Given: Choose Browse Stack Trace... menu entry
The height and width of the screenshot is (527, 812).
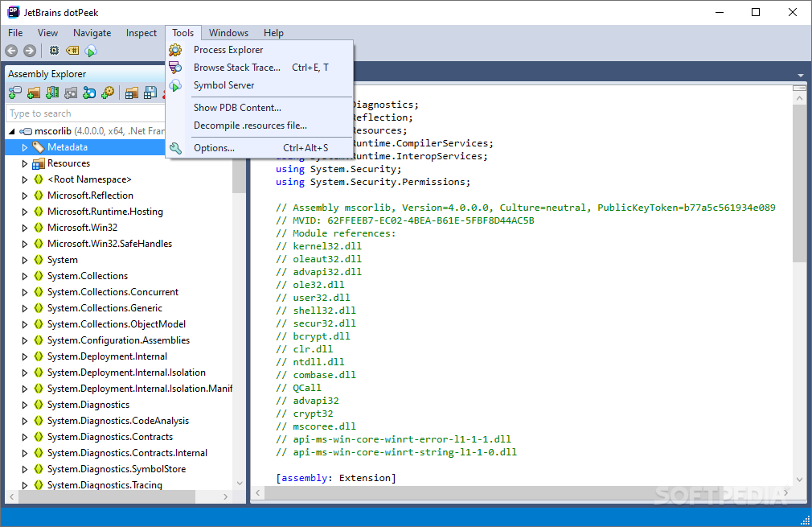Looking at the screenshot, I should (260, 68).
